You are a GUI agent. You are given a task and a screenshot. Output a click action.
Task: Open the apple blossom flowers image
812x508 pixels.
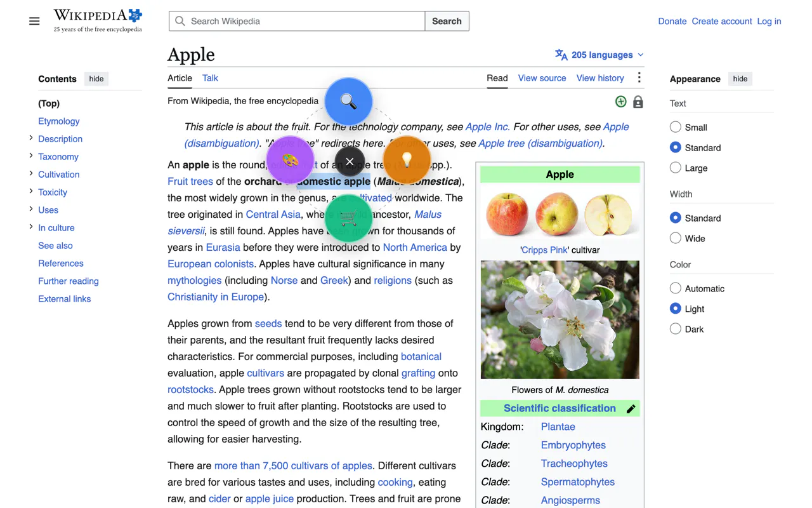[560, 320]
